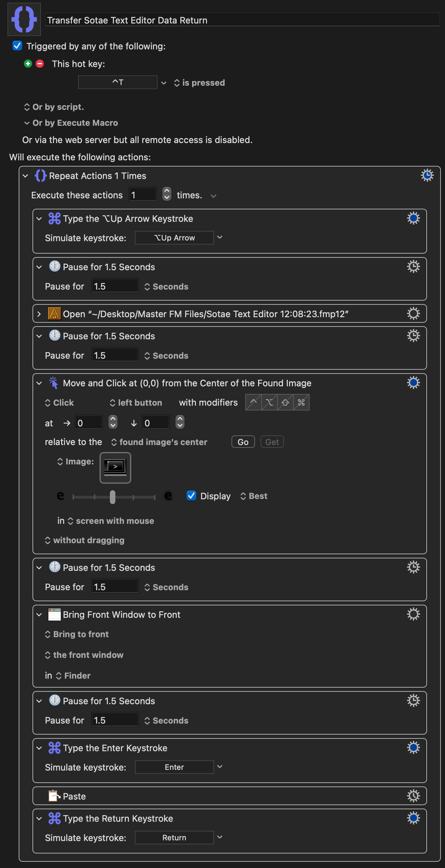
Task: Click the macro name field
Action: point(242,20)
